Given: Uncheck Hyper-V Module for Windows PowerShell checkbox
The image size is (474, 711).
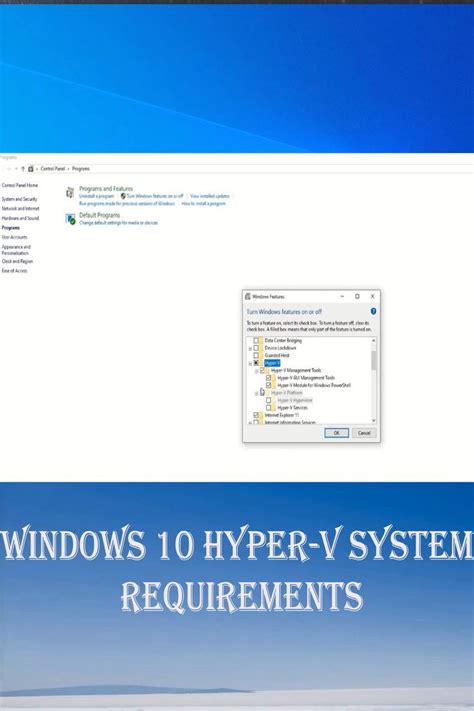Looking at the screenshot, I should [269, 385].
